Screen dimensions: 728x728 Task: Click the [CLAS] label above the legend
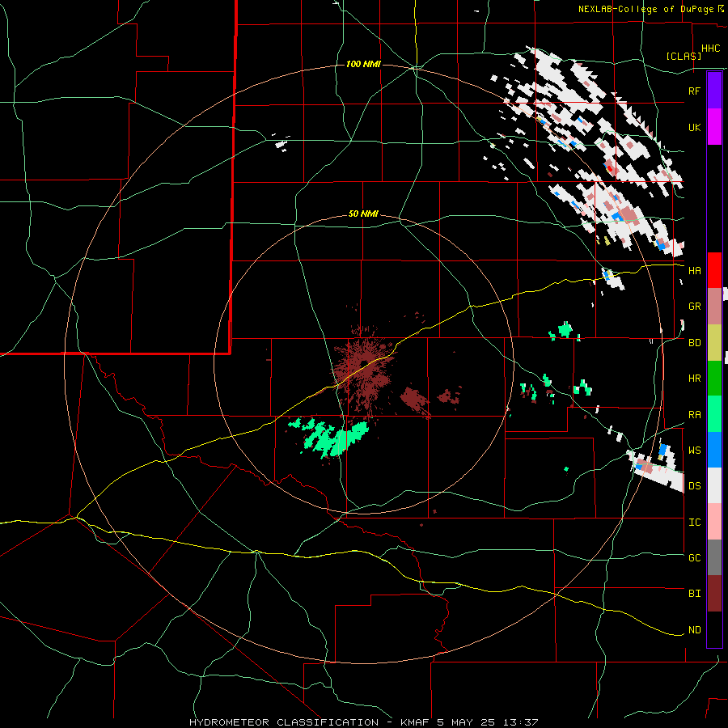tap(684, 56)
